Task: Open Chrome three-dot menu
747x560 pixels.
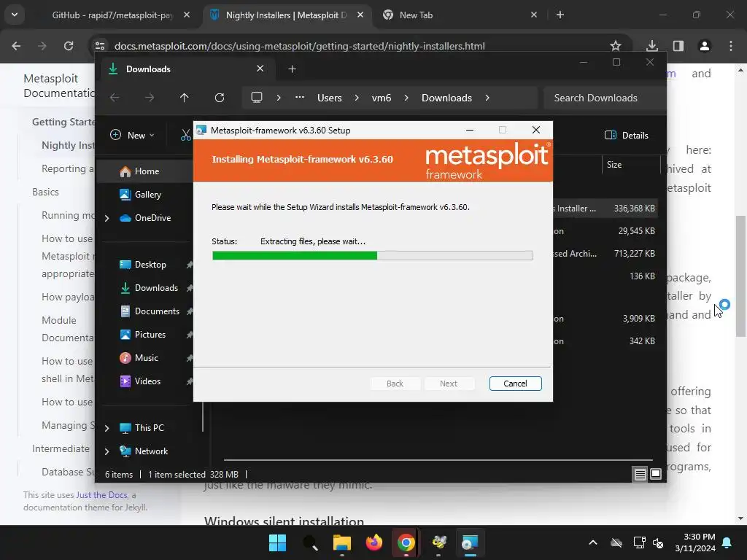Action: click(x=731, y=46)
